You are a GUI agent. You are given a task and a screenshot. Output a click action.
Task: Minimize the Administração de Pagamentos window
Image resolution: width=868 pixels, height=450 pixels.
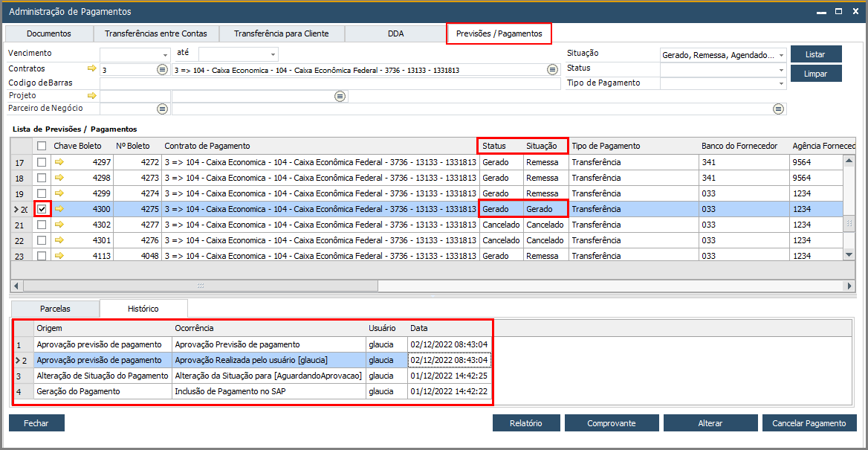(821, 11)
